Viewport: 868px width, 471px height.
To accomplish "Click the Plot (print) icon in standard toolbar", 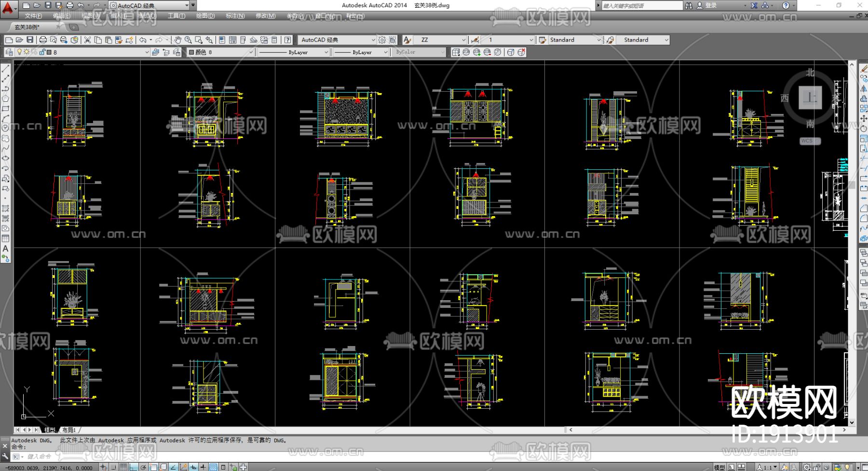I will 43,40.
